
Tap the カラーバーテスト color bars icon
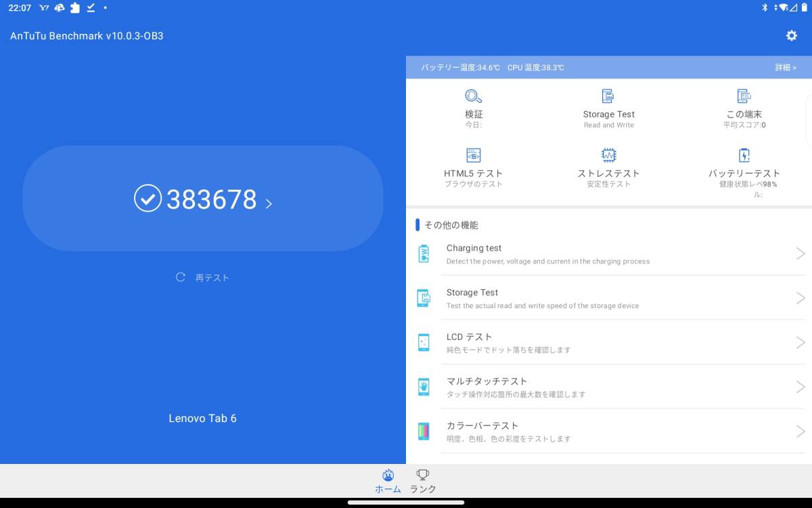click(424, 431)
